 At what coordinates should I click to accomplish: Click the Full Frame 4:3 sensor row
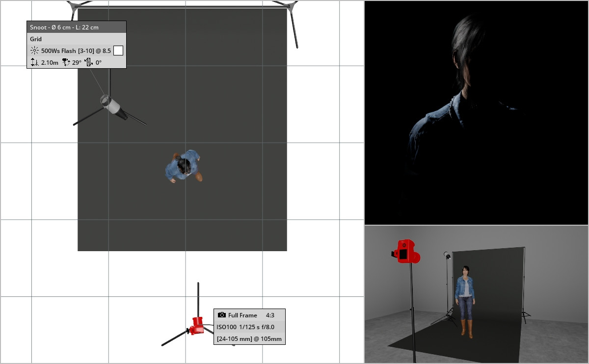click(249, 315)
